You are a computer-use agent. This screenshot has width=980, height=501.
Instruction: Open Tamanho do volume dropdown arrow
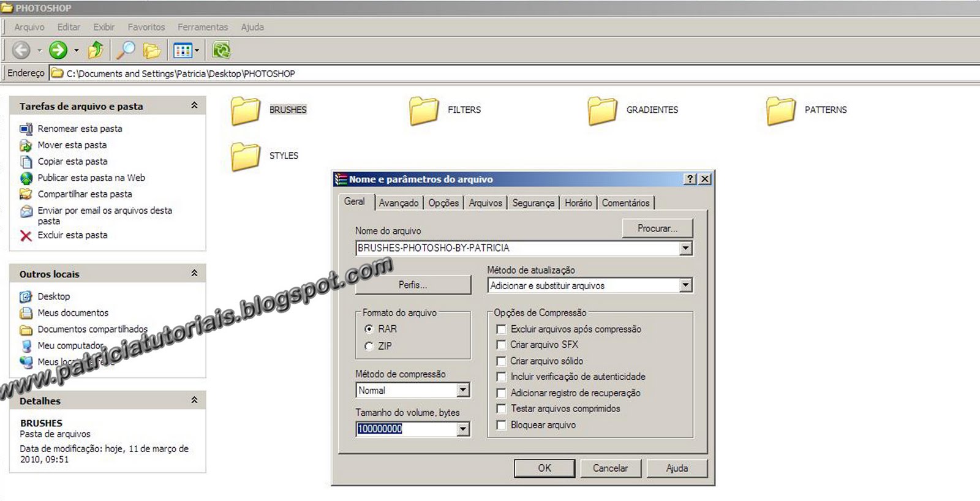click(x=463, y=429)
